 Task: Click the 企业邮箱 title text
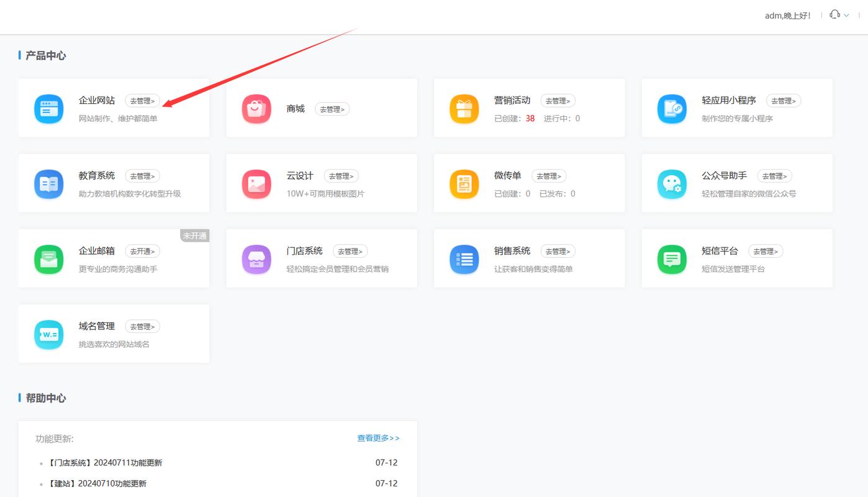tap(97, 250)
